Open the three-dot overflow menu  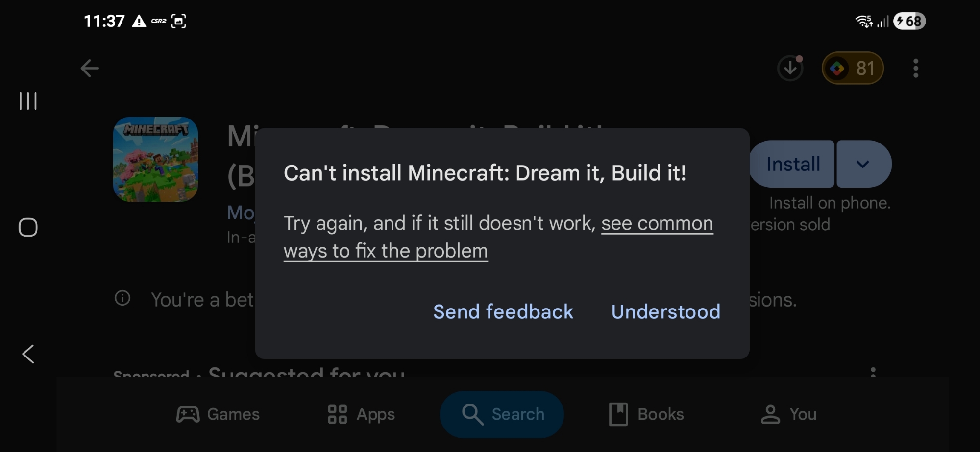pyautogui.click(x=915, y=68)
